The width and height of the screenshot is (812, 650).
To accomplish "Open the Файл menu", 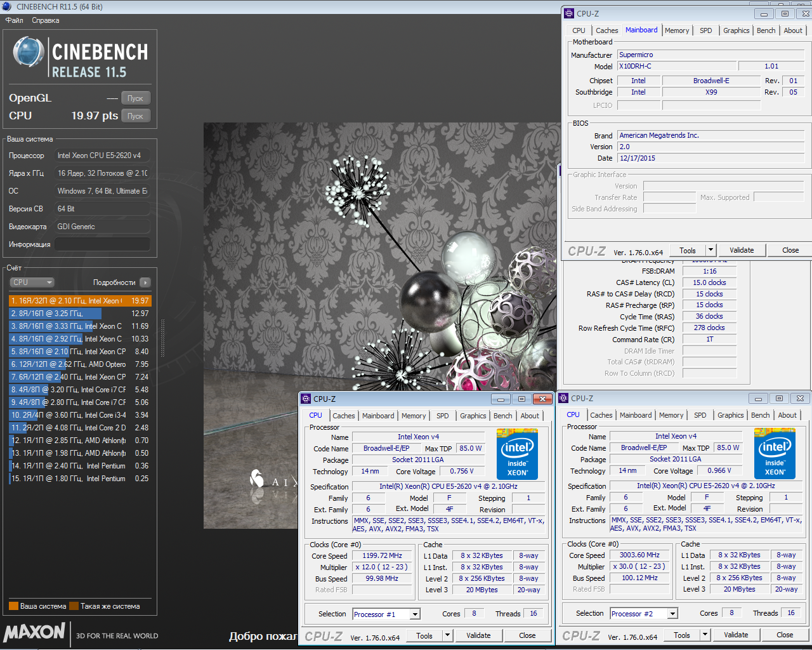I will (x=15, y=20).
